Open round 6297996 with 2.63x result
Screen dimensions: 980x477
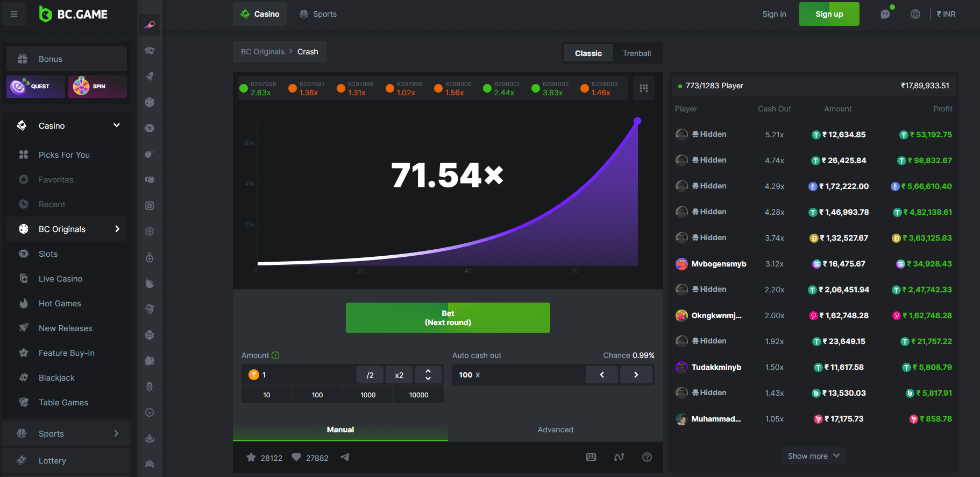click(x=258, y=88)
